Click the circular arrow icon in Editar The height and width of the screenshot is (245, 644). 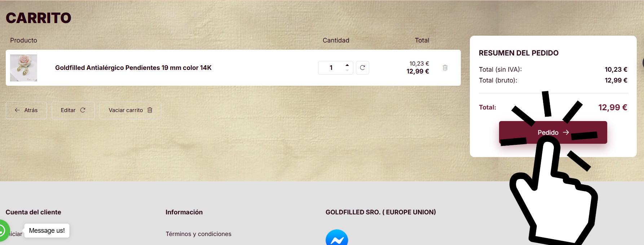[x=83, y=110]
